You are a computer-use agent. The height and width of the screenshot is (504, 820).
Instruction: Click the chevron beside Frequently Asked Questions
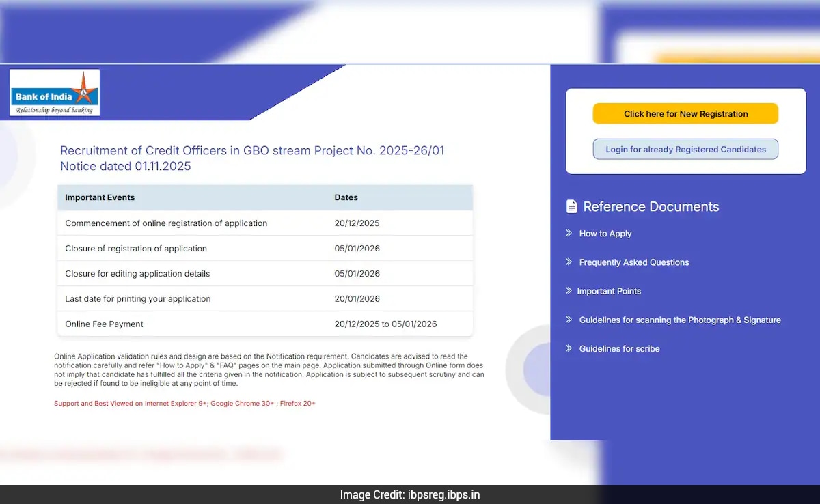(x=569, y=262)
